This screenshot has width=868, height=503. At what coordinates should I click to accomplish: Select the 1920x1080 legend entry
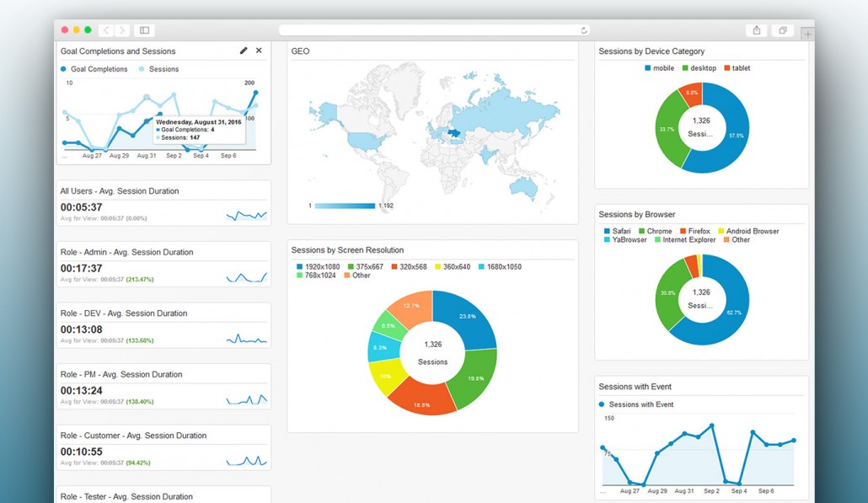(x=319, y=267)
